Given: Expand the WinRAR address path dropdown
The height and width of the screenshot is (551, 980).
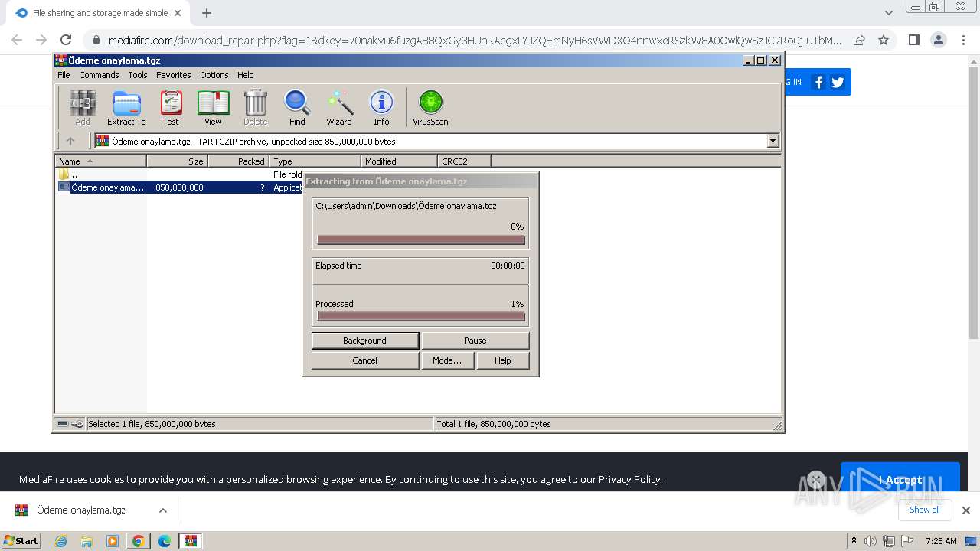Looking at the screenshot, I should [773, 141].
